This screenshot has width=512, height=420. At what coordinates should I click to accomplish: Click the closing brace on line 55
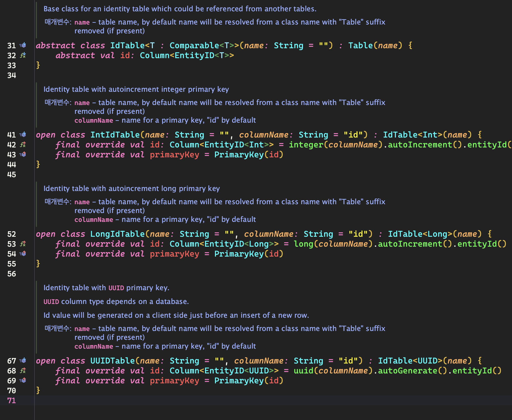coord(38,264)
